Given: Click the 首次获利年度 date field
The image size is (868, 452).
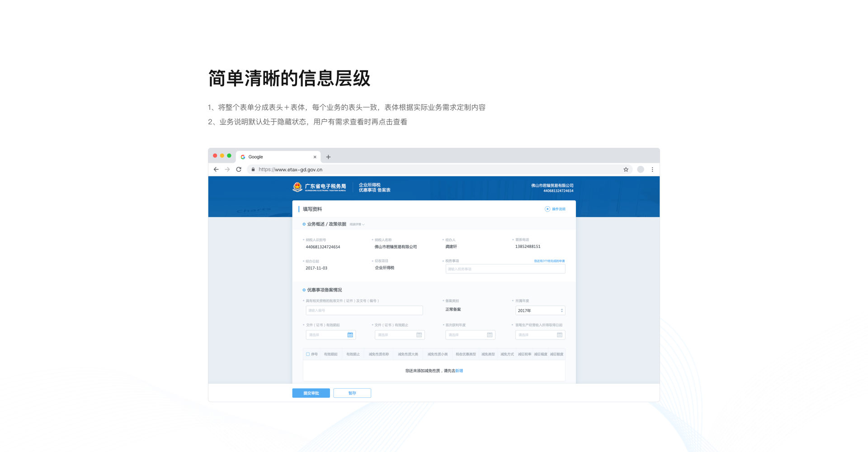Looking at the screenshot, I should [x=470, y=335].
